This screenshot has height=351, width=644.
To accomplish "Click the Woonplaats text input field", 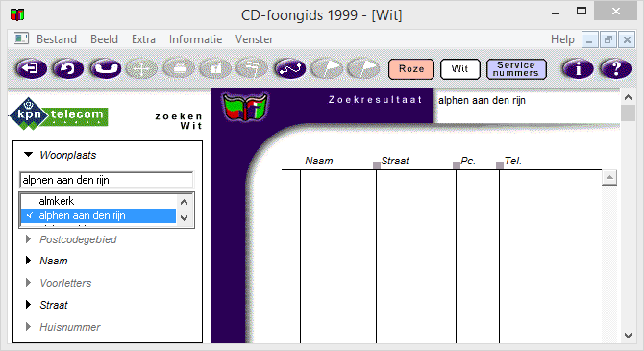I will [x=106, y=180].
